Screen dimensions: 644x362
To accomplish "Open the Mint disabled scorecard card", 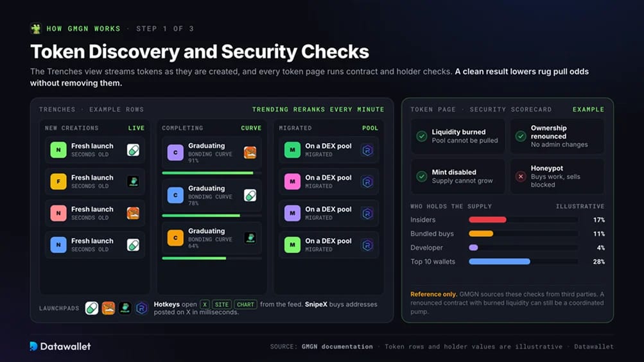I will point(458,177).
